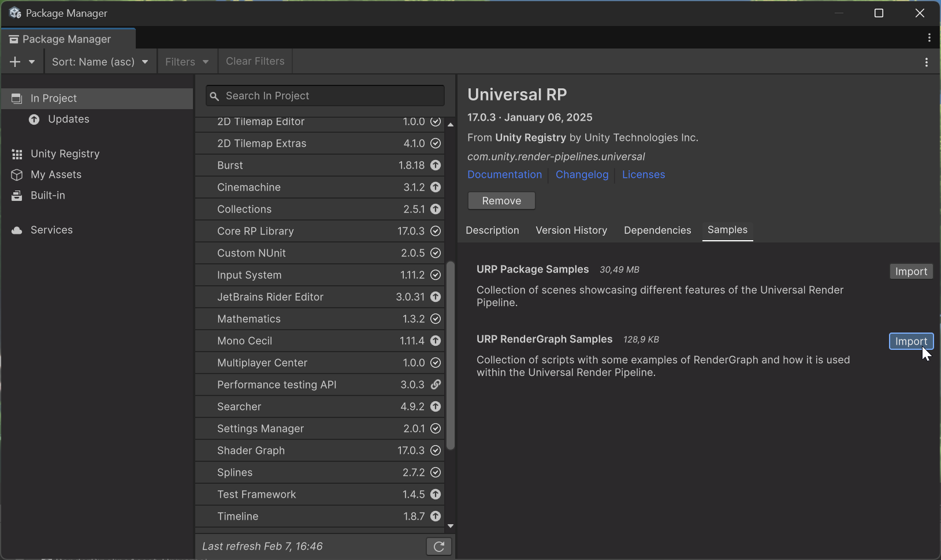
Task: Click the link icon next to Performance testing API
Action: [436, 384]
